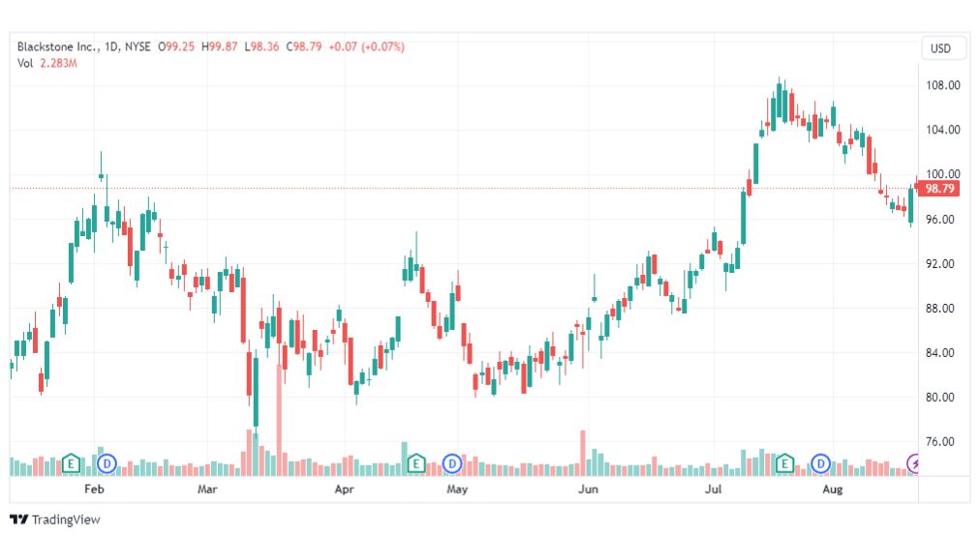Select the high value H99.87

click(x=220, y=46)
